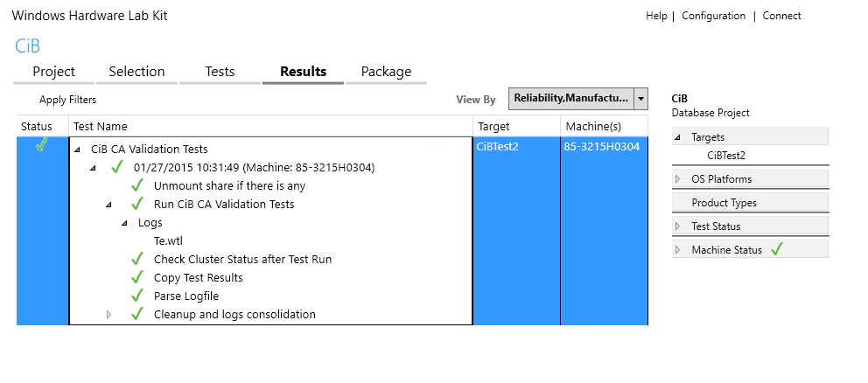Image resolution: width=868 pixels, height=383 pixels.
Task: Open the Configuration link
Action: [713, 16]
